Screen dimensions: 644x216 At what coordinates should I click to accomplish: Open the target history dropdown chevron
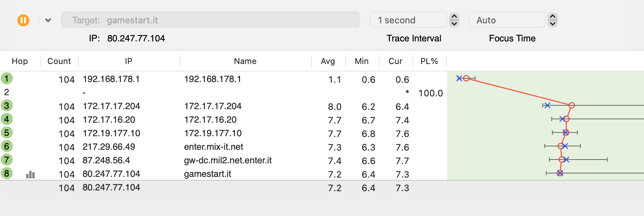click(x=48, y=20)
